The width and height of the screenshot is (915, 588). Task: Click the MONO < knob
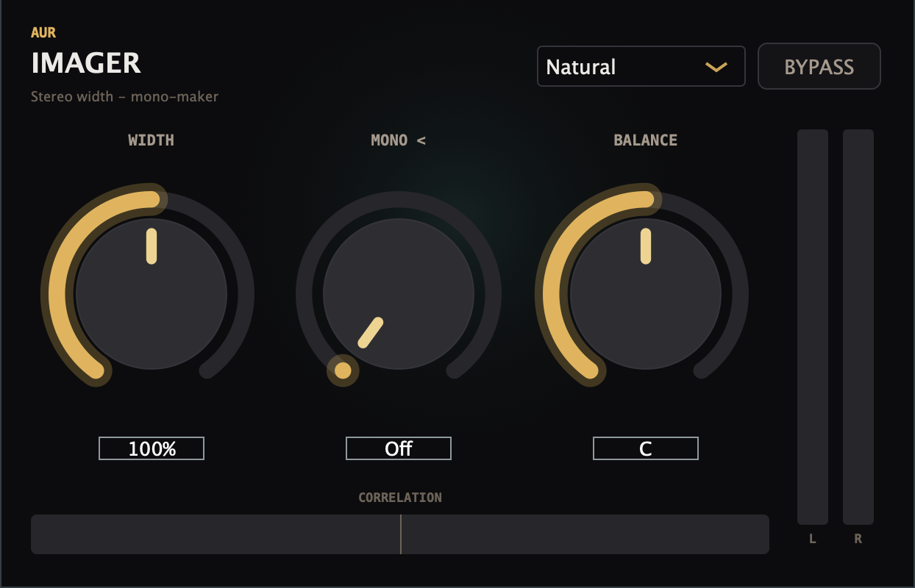tap(399, 294)
